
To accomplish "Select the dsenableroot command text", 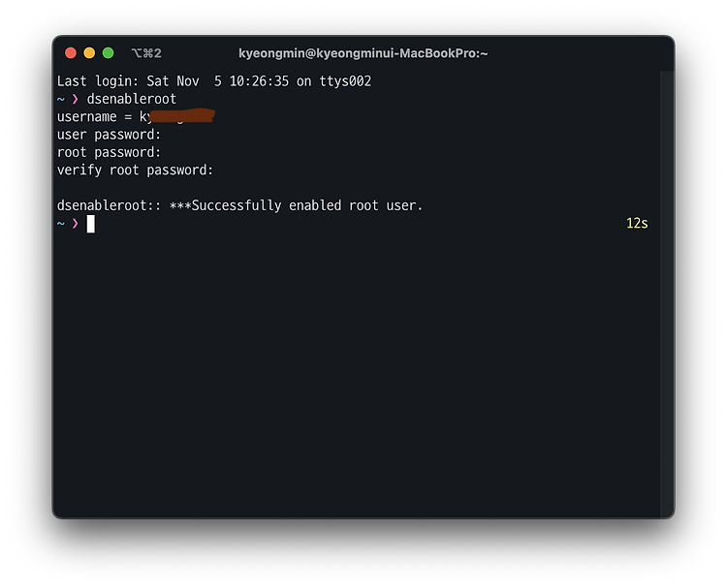I will coord(132,99).
